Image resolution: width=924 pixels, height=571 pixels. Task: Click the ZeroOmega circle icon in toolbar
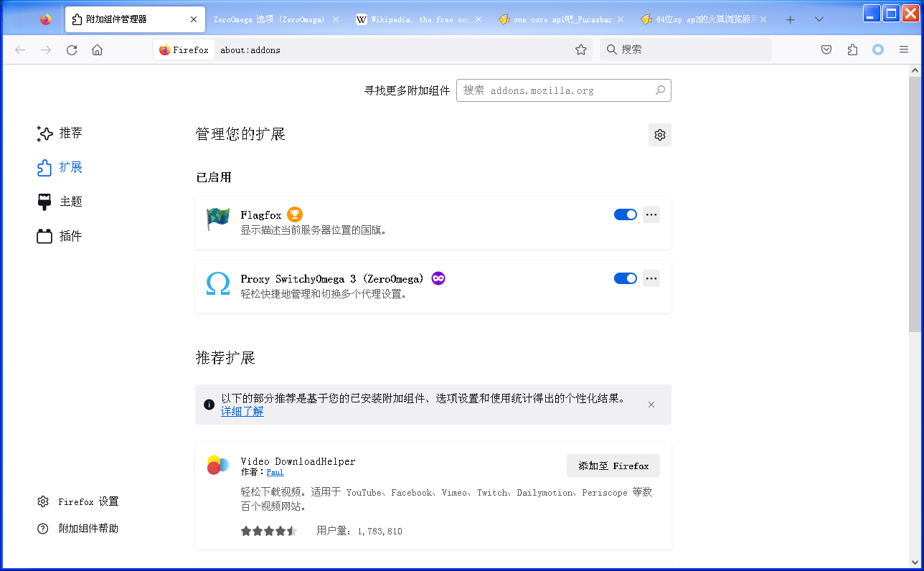[878, 49]
